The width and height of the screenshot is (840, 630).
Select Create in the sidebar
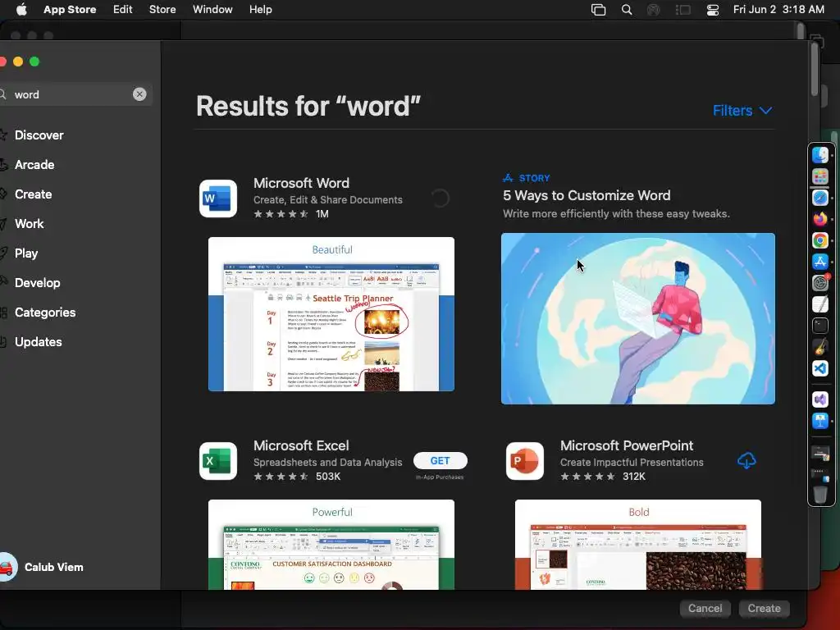(x=33, y=194)
